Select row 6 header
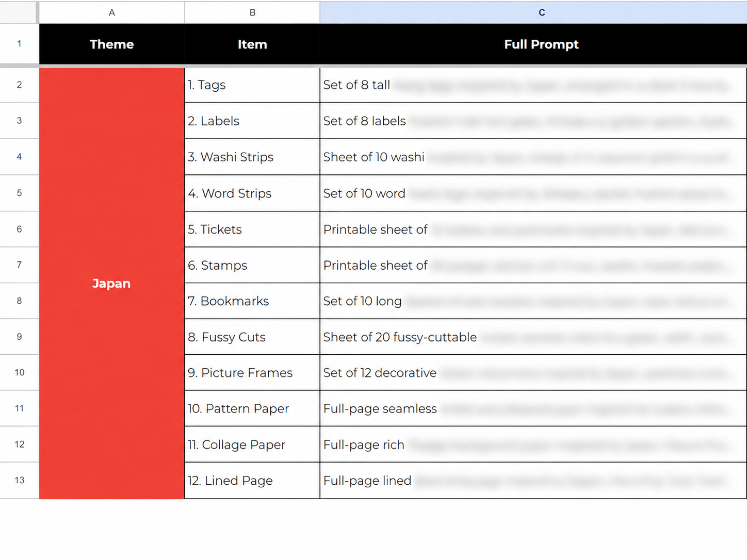 click(x=19, y=229)
